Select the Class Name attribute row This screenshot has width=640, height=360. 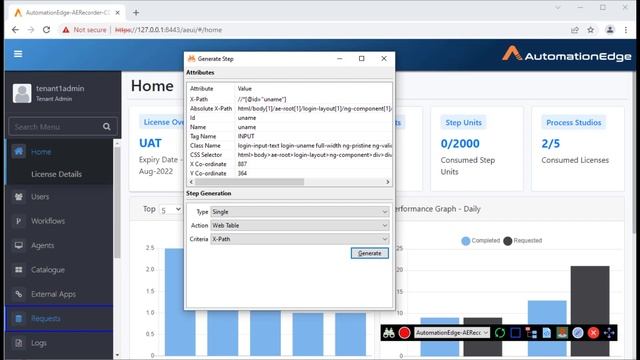click(289, 146)
